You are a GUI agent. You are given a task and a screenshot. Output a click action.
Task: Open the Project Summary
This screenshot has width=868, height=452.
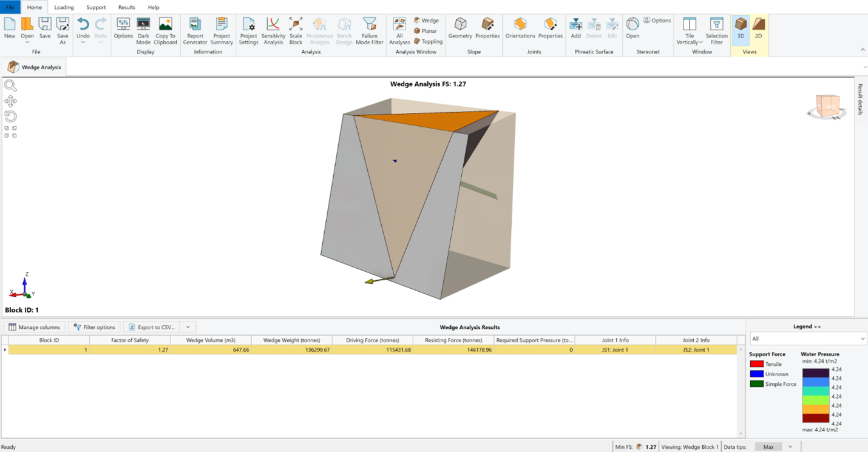(222, 30)
